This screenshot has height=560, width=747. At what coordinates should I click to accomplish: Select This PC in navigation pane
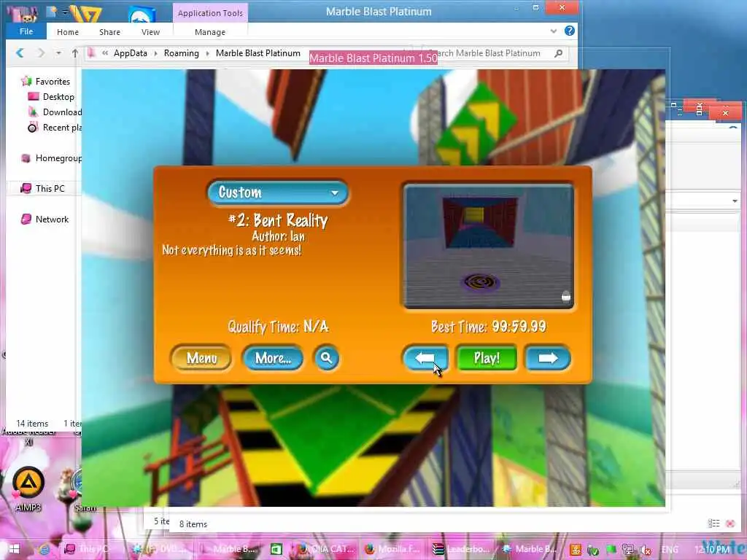click(50, 189)
